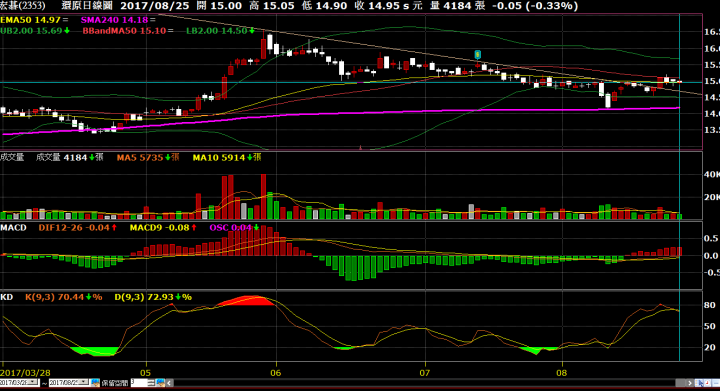Screen dimensions: 720x391
Task: Click the scrollbar left arrow button
Action: [169, 382]
